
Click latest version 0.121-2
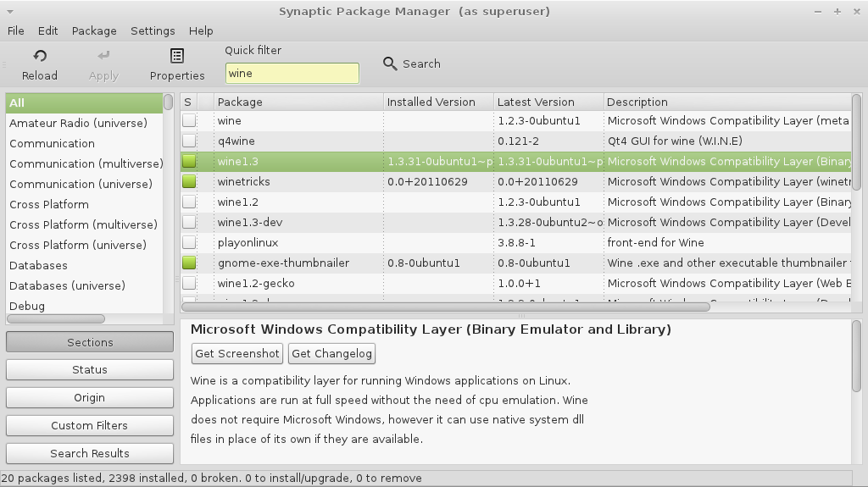(518, 141)
